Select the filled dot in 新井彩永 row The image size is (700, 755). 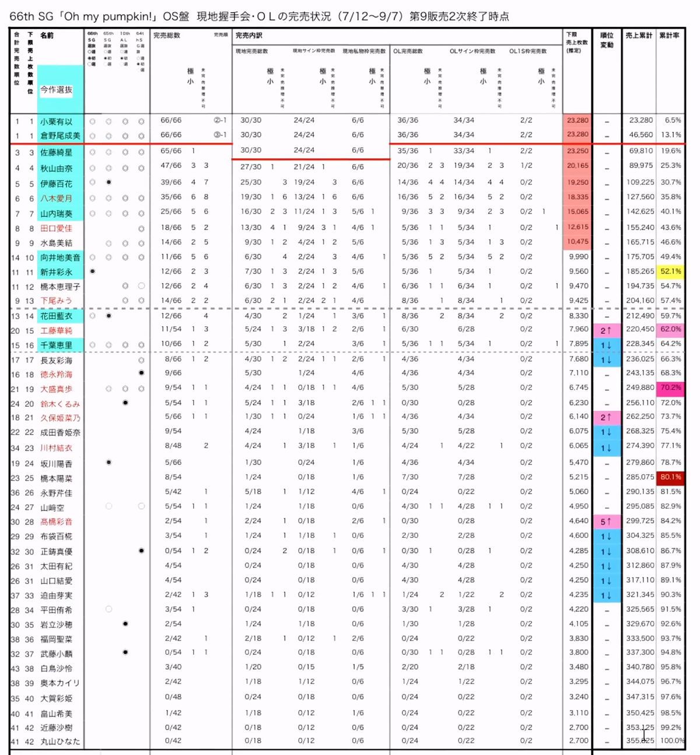tap(92, 271)
